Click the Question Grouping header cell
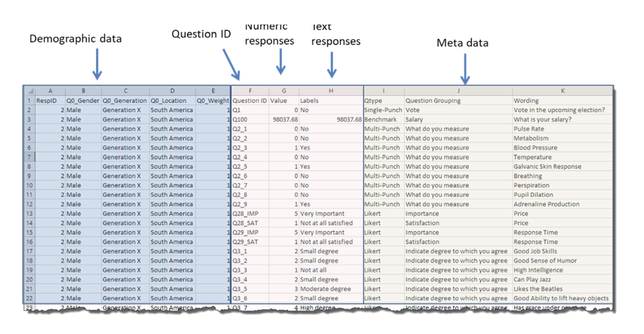 (458, 100)
